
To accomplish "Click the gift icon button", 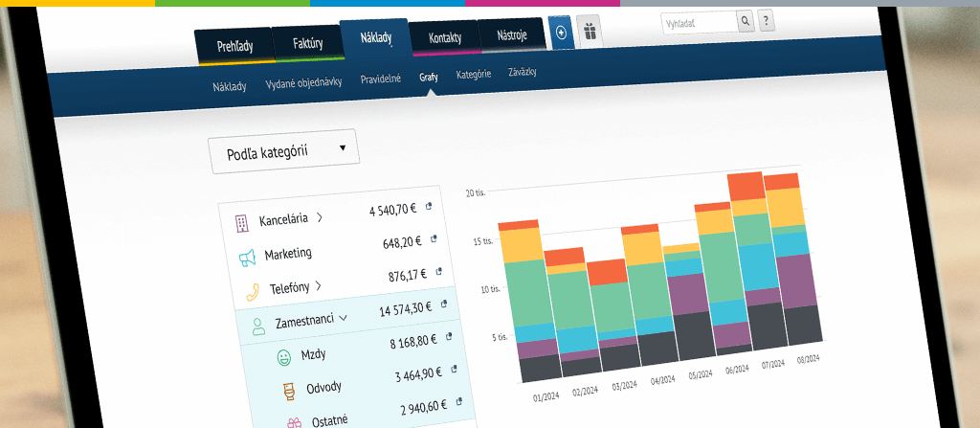I will pyautogui.click(x=589, y=31).
